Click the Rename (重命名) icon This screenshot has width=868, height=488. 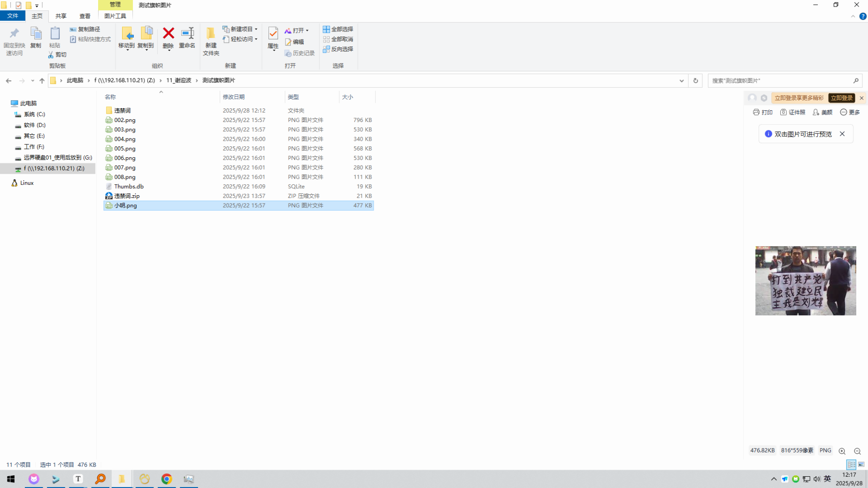[187, 38]
